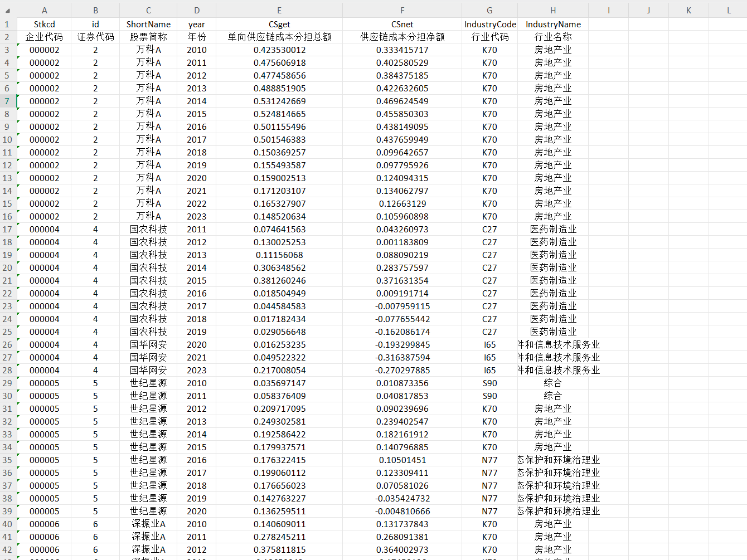Select cell with value 0.11156068

click(279, 255)
